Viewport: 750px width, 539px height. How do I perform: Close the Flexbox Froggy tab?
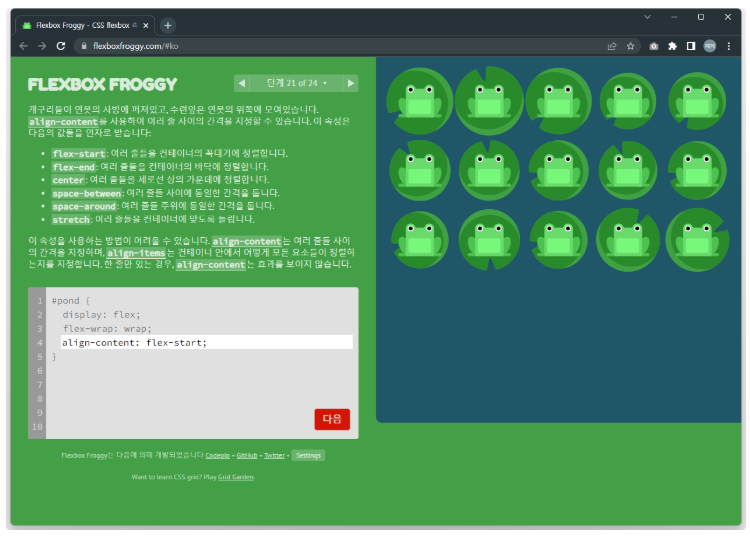coord(146,25)
